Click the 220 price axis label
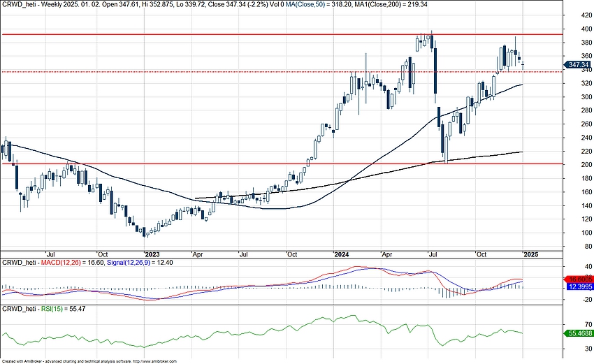 [x=586, y=151]
